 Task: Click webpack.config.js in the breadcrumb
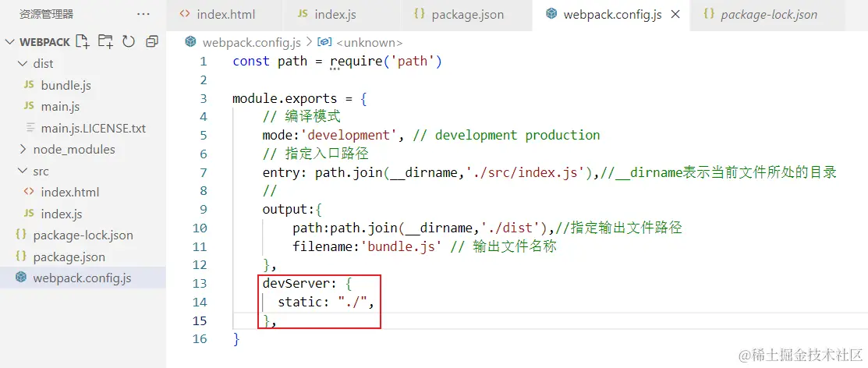[x=251, y=43]
